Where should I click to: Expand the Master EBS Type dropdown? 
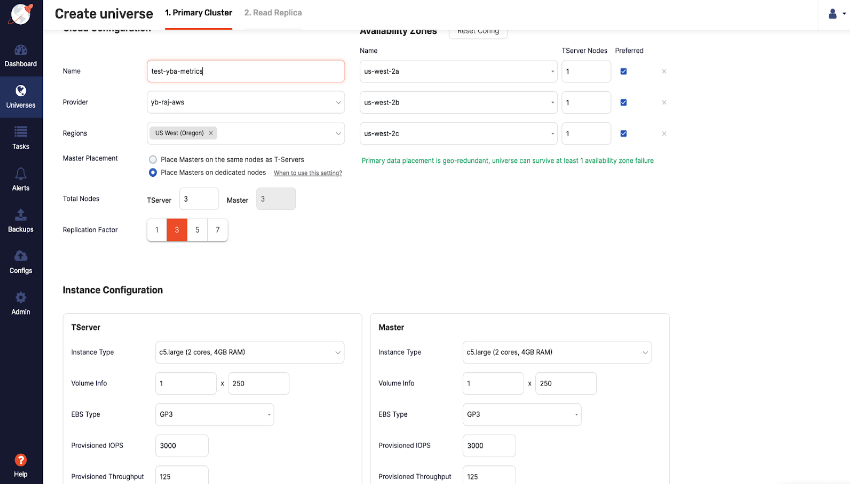tap(520, 414)
